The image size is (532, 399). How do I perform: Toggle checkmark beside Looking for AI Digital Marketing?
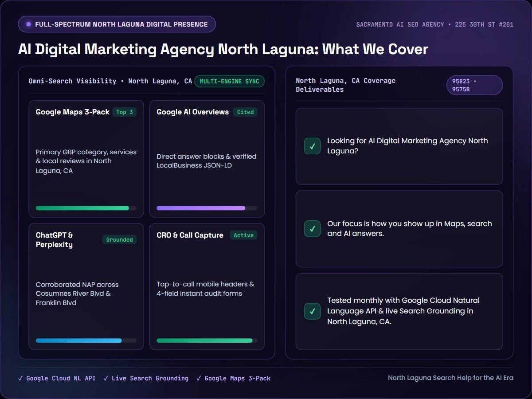312,146
